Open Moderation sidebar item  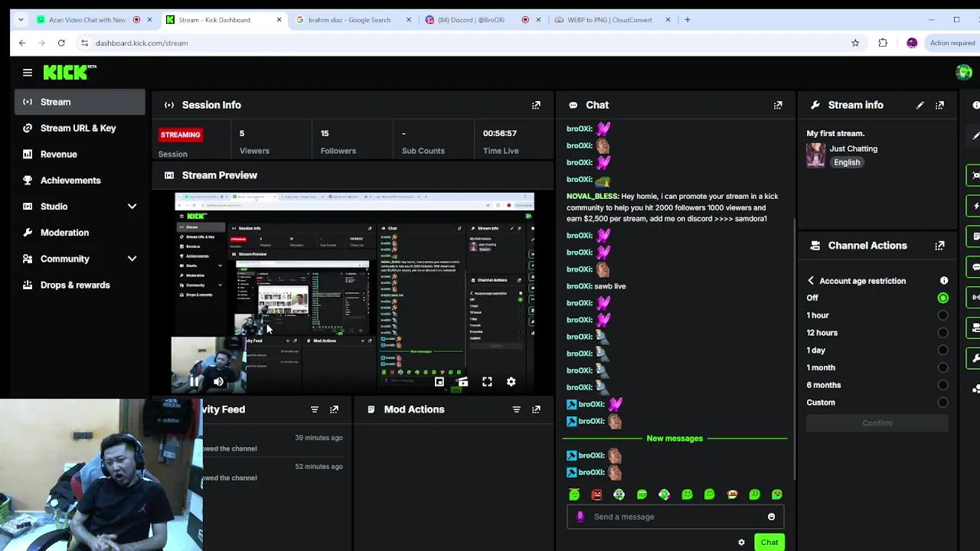pos(80,233)
